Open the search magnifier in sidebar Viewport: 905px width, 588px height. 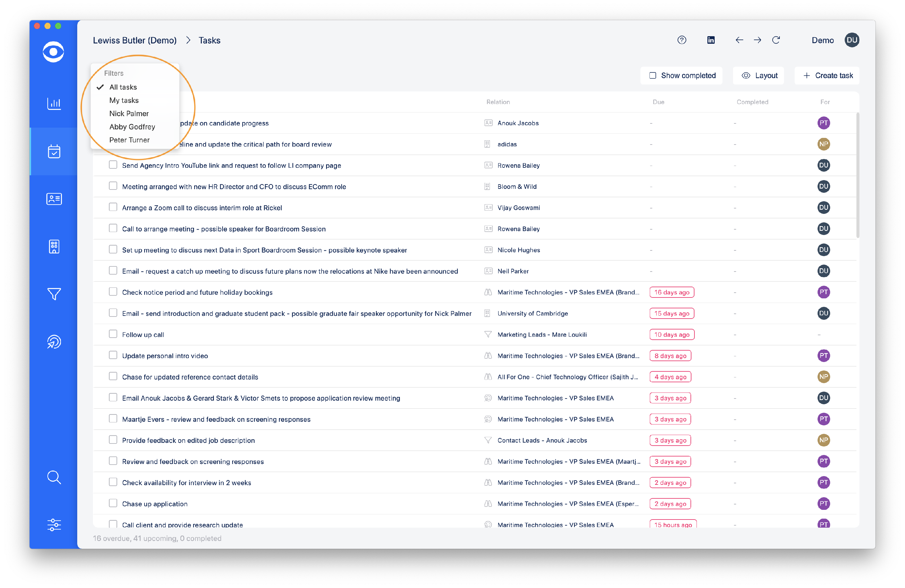(54, 477)
